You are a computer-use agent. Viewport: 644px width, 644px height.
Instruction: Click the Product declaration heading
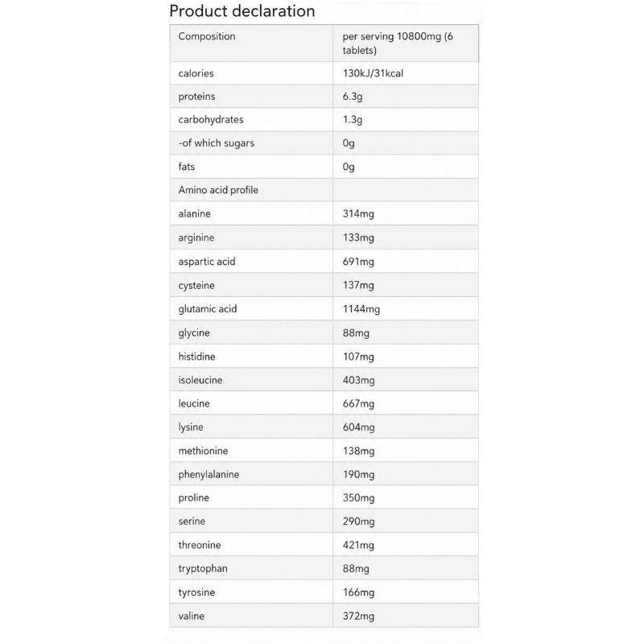coord(242,11)
